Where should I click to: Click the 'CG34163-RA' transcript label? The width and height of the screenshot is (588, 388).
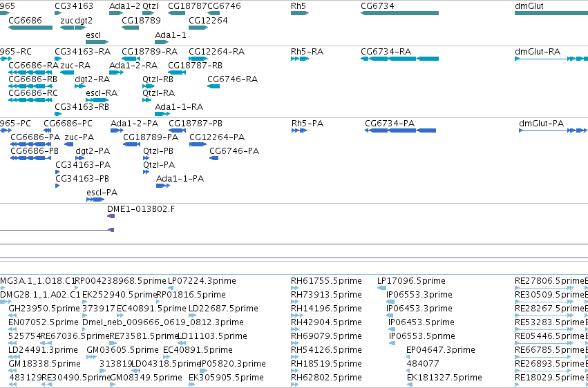(82, 51)
